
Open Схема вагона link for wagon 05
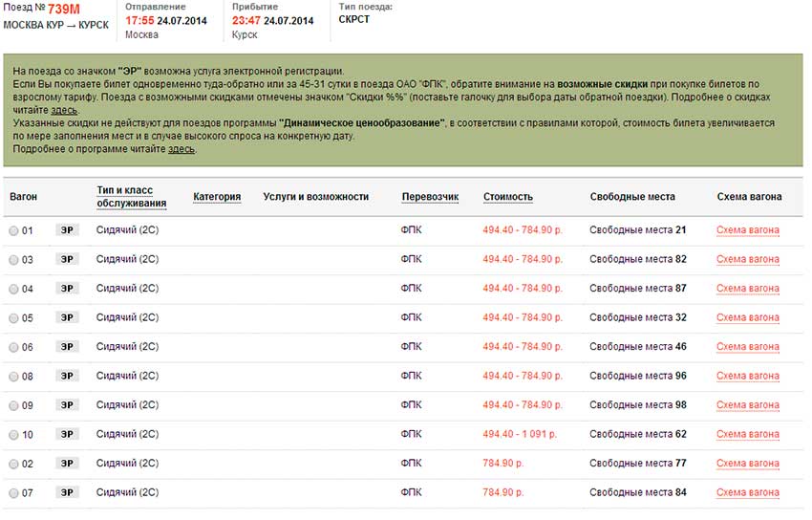tap(748, 318)
